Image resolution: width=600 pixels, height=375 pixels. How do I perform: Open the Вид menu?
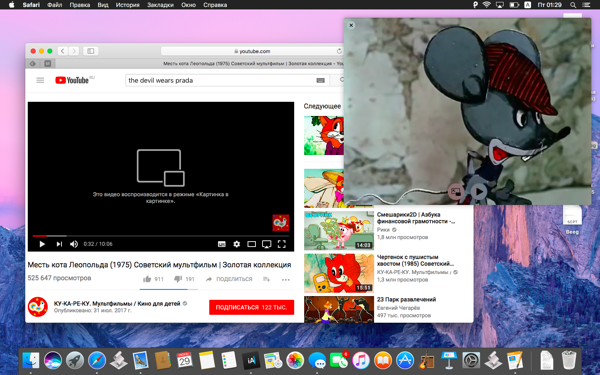[x=103, y=5]
